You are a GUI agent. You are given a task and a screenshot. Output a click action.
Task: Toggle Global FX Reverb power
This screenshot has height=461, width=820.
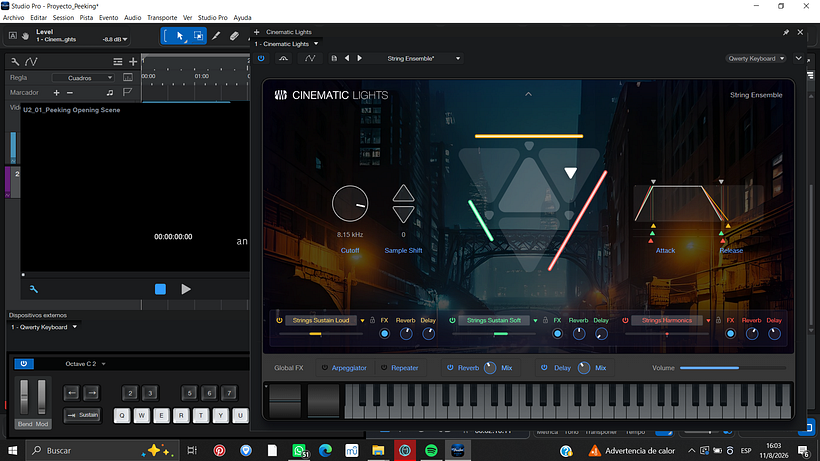point(450,368)
